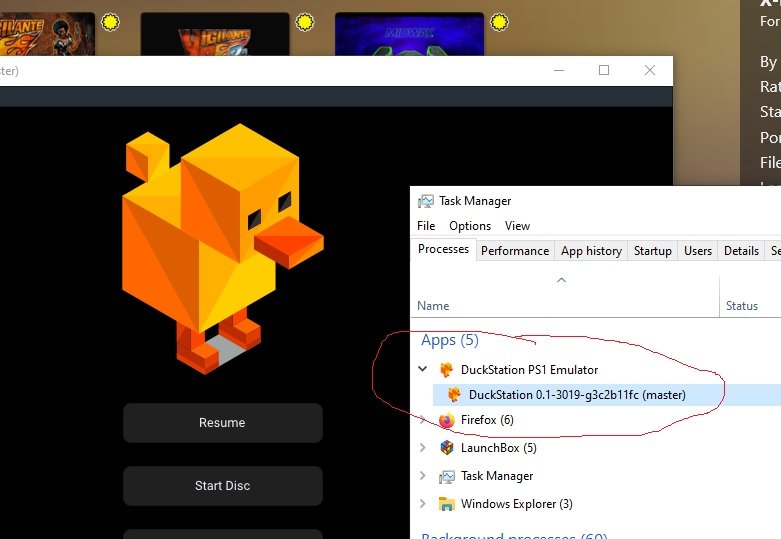Select the Task Manager row text
781x539 pixels.
click(x=497, y=476)
